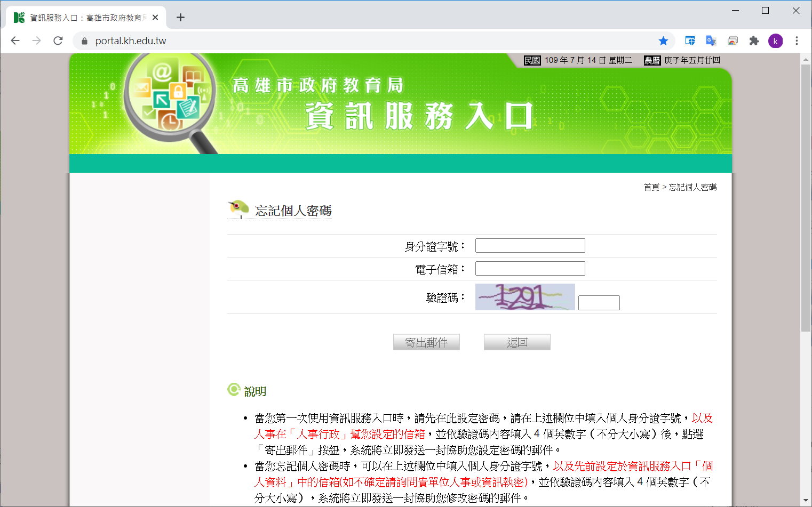
Task: Click the CAPTCHA image showing 1291
Action: pos(524,297)
